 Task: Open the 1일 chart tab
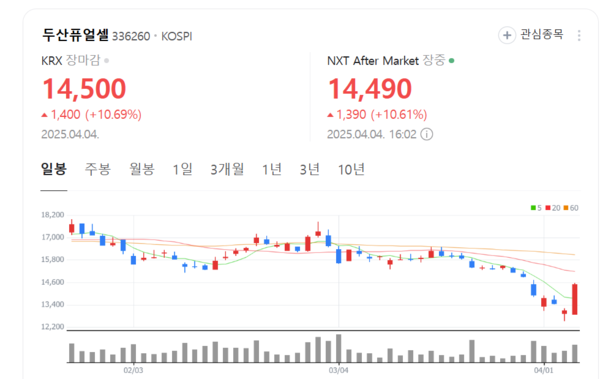click(183, 169)
